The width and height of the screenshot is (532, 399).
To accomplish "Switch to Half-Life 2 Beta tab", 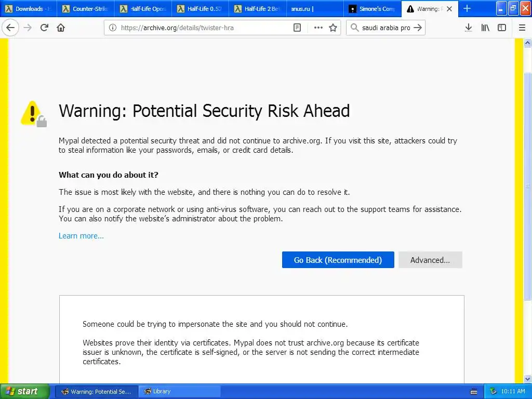I will coord(257,9).
